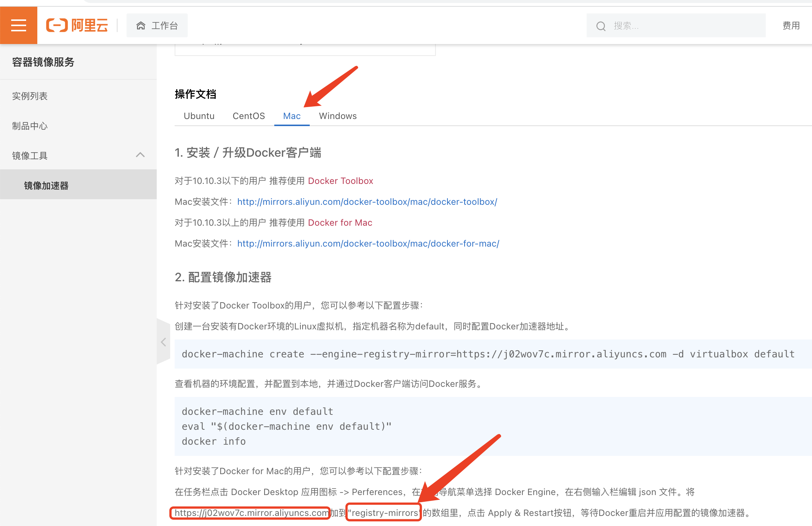Click the magnifier search icon
Screen dimensions: 812x526
click(x=601, y=26)
